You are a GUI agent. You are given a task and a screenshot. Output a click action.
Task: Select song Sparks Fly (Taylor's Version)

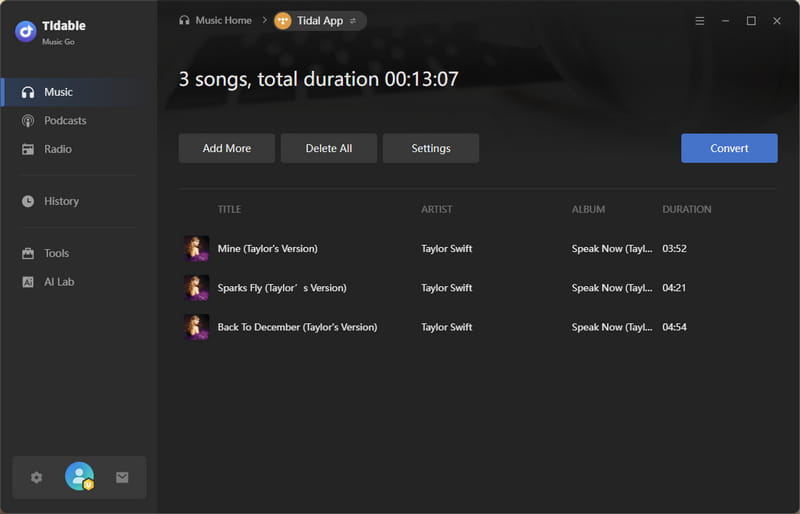click(x=282, y=288)
